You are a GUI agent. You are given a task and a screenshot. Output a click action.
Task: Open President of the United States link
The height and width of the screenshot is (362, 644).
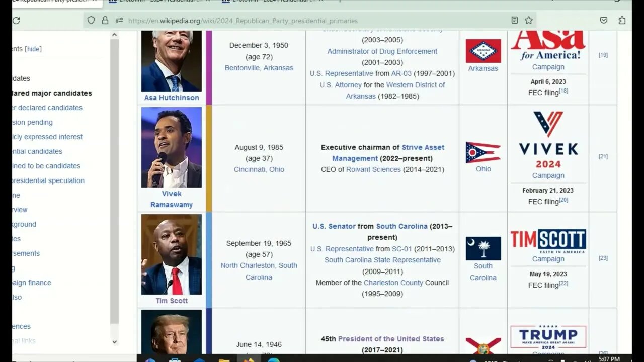point(391,339)
